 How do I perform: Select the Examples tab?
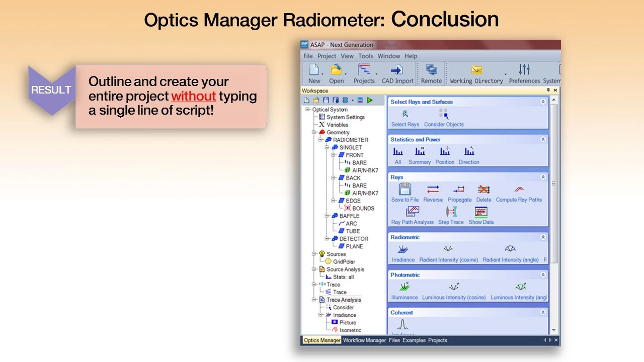[414, 340]
